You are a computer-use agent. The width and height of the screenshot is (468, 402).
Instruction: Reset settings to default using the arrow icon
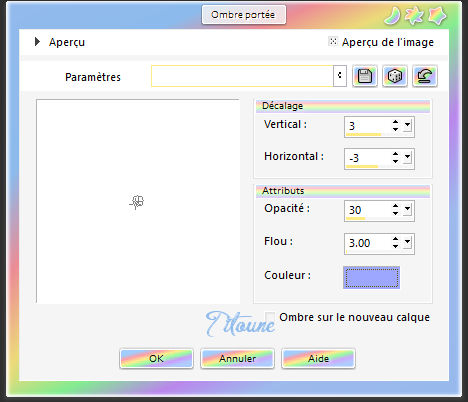(425, 76)
